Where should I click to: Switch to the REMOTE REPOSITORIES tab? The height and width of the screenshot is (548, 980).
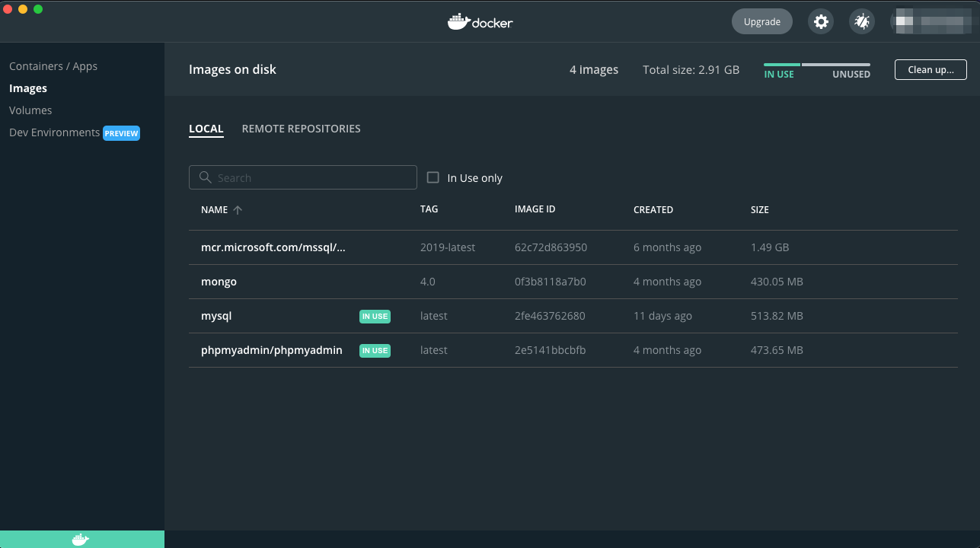(x=301, y=128)
